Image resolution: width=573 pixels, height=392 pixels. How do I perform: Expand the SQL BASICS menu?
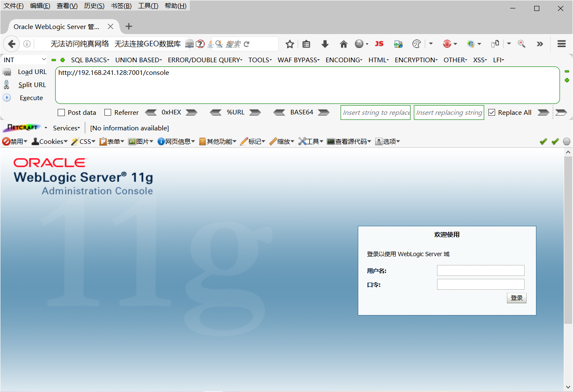pyautogui.click(x=90, y=60)
